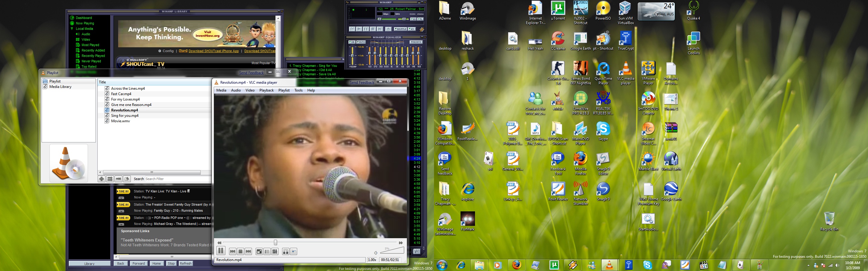Open the Playback menu in VLC

(266, 90)
